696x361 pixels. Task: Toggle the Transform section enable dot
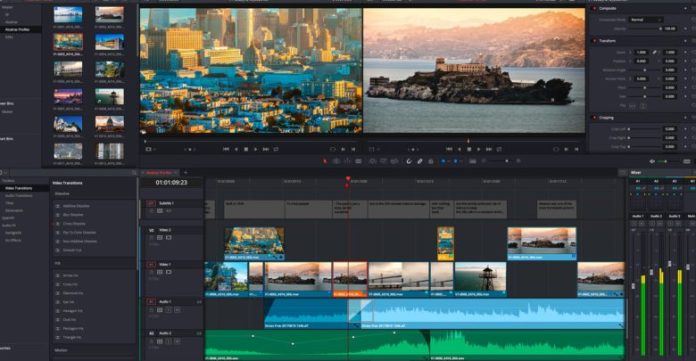click(x=594, y=41)
